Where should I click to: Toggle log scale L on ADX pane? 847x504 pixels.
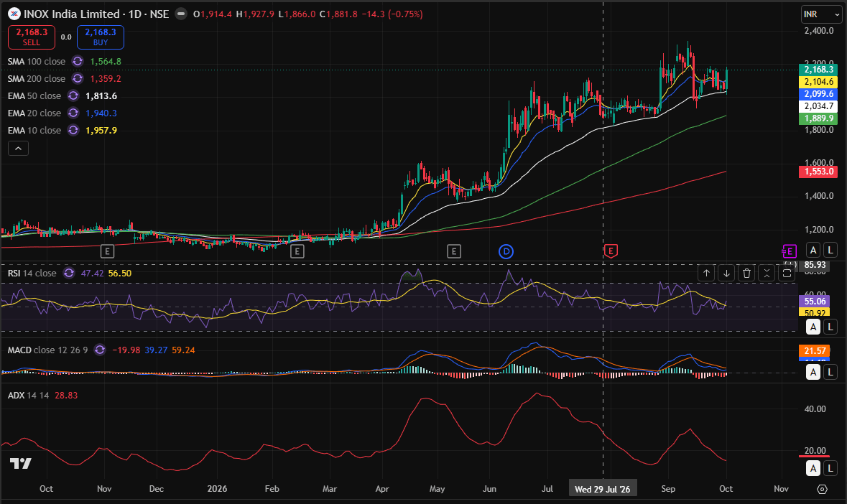click(830, 468)
